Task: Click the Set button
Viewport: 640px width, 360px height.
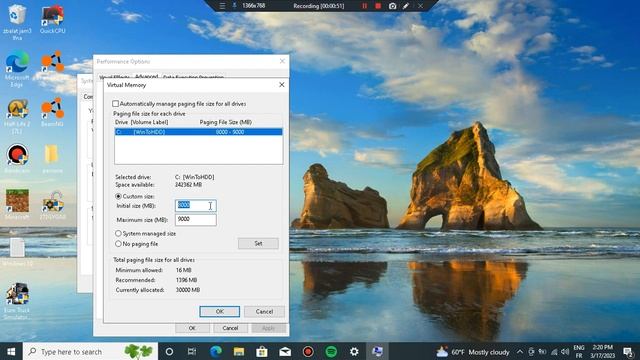Action: [x=258, y=243]
